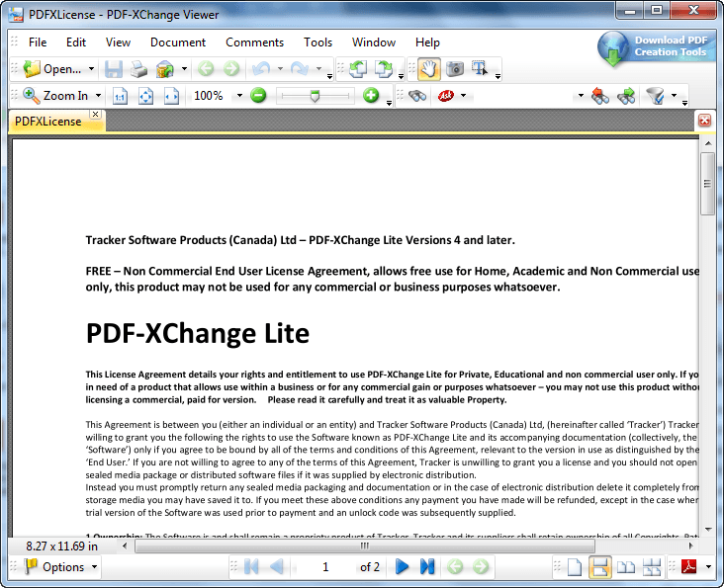Click the Find Next binoculars icon
Image resolution: width=724 pixels, height=588 pixels.
point(626,96)
